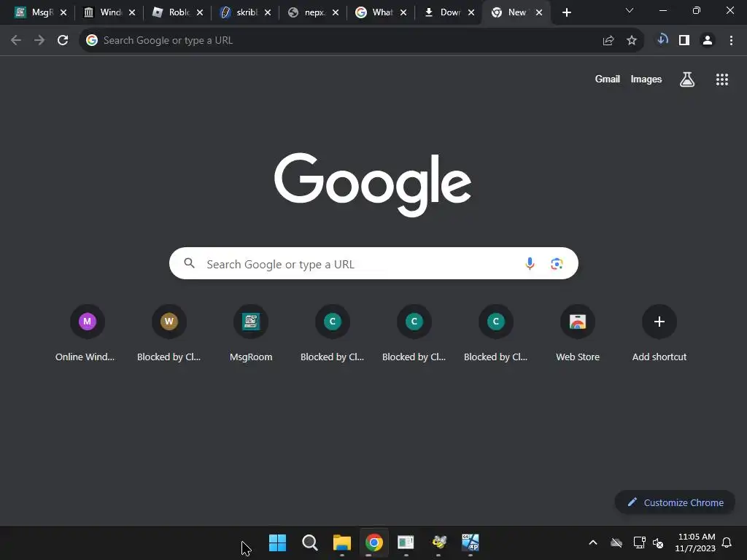Click the forward navigation arrow
The width and height of the screenshot is (747, 560).
(39, 41)
